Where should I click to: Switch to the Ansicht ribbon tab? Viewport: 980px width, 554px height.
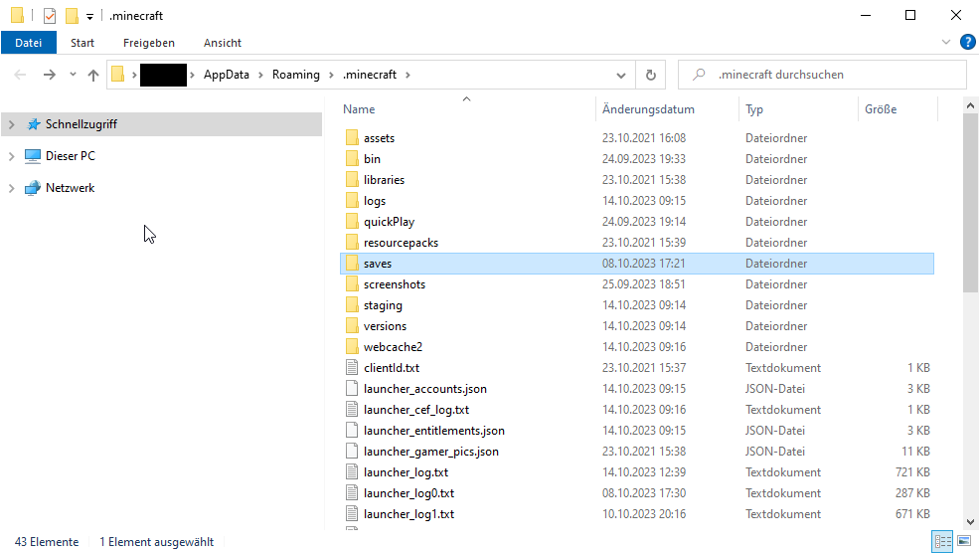pyautogui.click(x=223, y=43)
